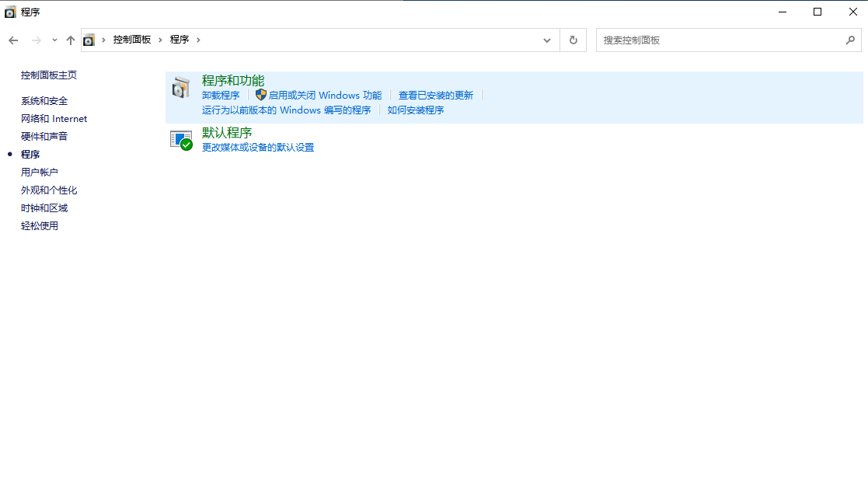868x485 pixels.
Task: Click the Control Panel icon in the address bar
Action: click(x=88, y=39)
